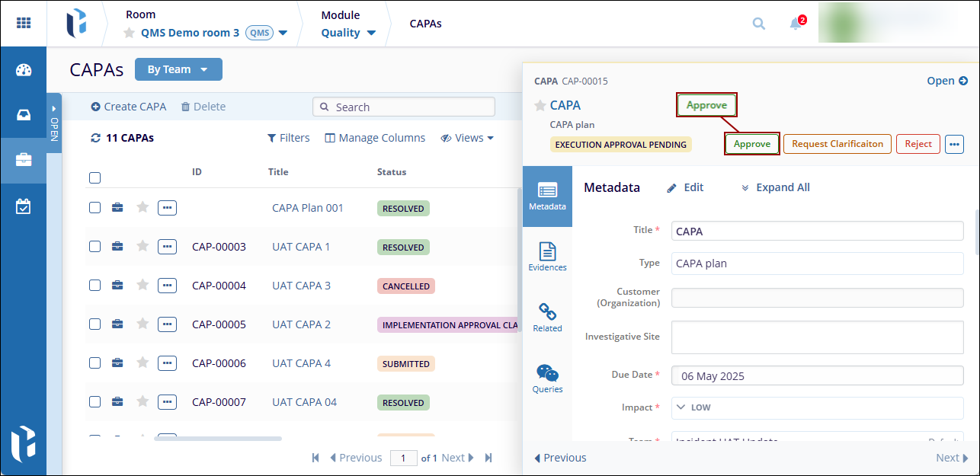
Task: Switch to the Queries tab
Action: 547,379
